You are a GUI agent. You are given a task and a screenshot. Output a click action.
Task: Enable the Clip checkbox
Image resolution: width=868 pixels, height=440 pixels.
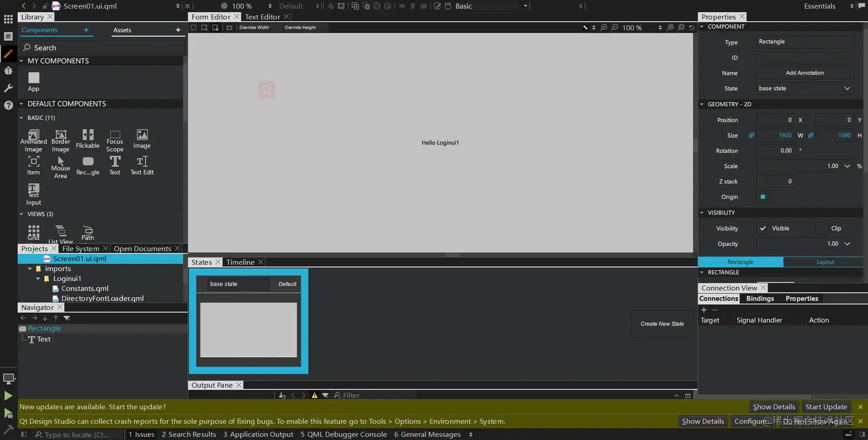pyautogui.click(x=822, y=228)
